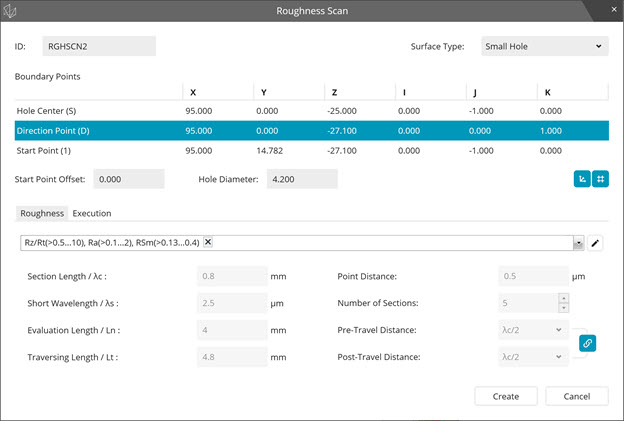Remove the roughness parameter tag with X
The height and width of the screenshot is (421, 624).
point(207,242)
